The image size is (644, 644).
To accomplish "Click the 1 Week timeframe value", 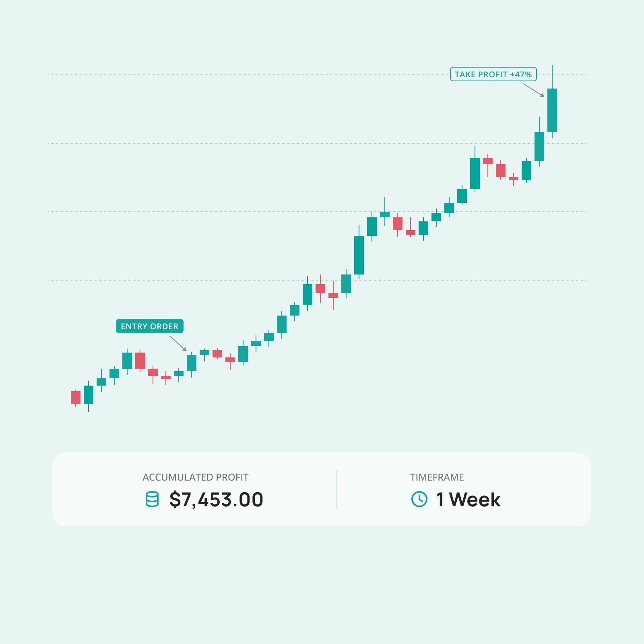I will pos(469,500).
